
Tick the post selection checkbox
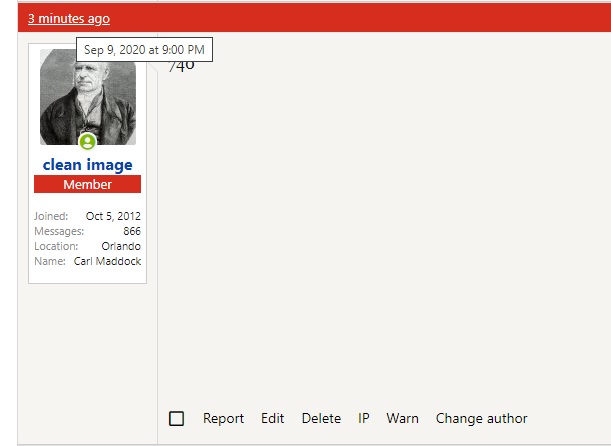tap(177, 419)
